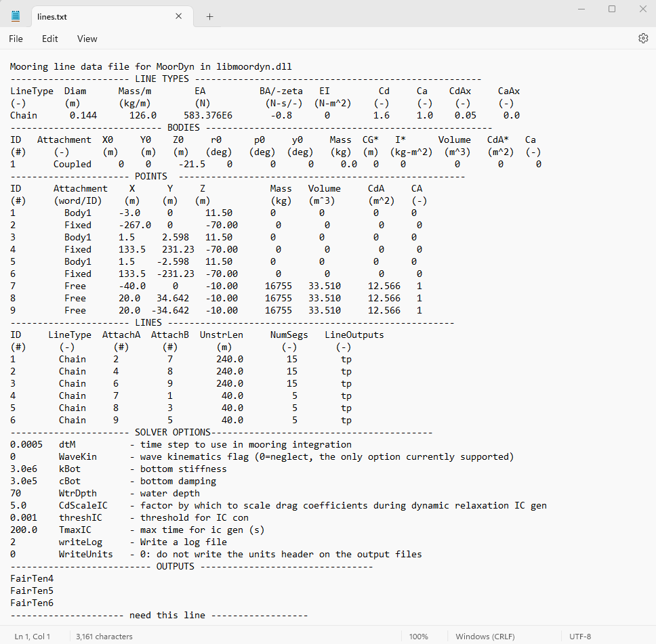Click the 100% zoom level in status bar
Screen dimensions: 656x644
418,637
